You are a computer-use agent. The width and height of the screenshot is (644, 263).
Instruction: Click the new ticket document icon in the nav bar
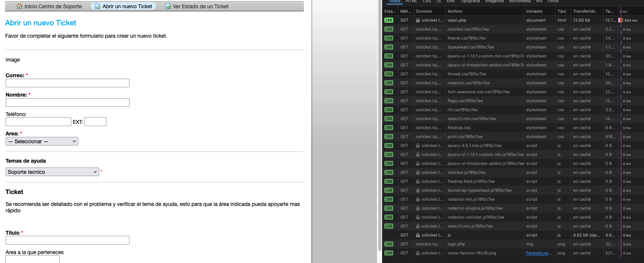click(97, 6)
